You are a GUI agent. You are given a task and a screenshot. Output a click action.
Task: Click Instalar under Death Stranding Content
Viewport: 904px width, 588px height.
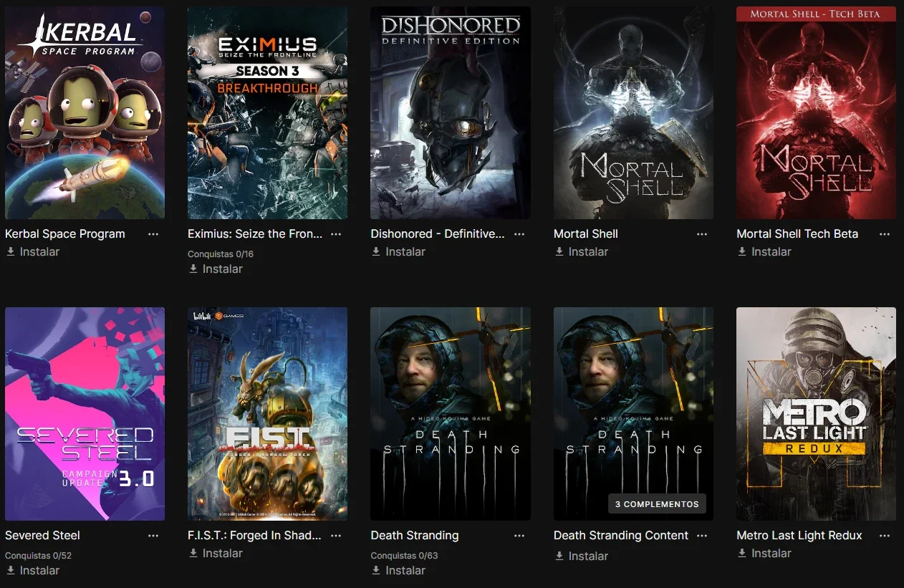click(582, 556)
